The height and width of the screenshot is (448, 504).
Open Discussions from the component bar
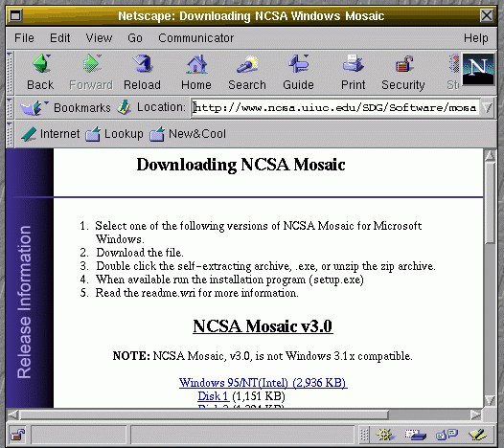pyautogui.click(x=447, y=435)
